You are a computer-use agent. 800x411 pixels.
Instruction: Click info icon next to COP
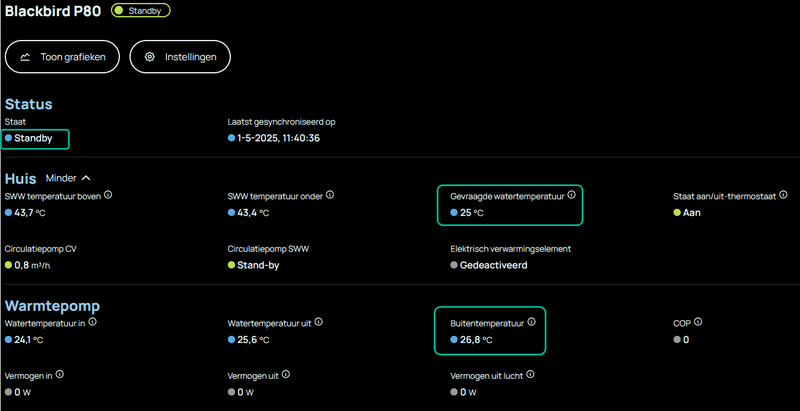(698, 322)
